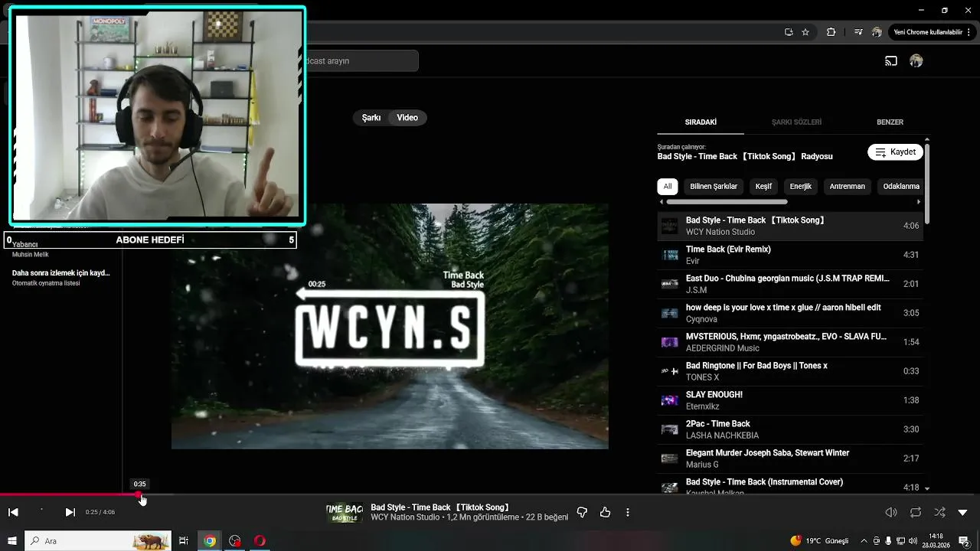Select the All filter chip
Image resolution: width=980 pixels, height=551 pixels.
coord(668,186)
